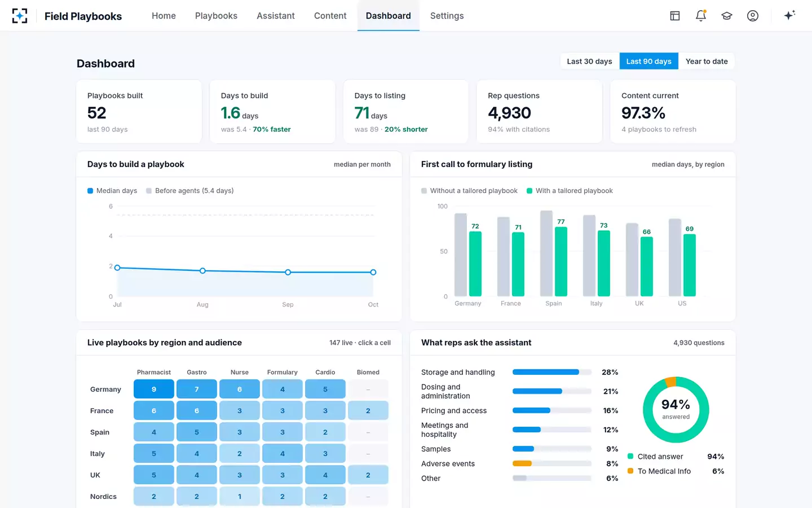Select the Spain Gastro heatmap cell
The image size is (812, 508).
pos(197,432)
